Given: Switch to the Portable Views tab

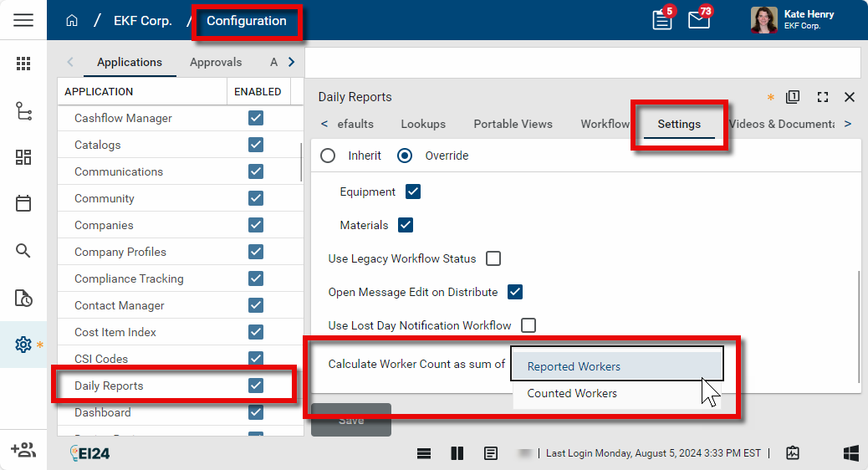Looking at the screenshot, I should [x=513, y=124].
